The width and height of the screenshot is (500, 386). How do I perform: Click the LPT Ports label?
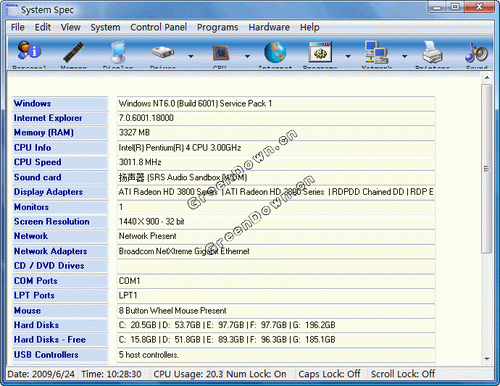34,295
